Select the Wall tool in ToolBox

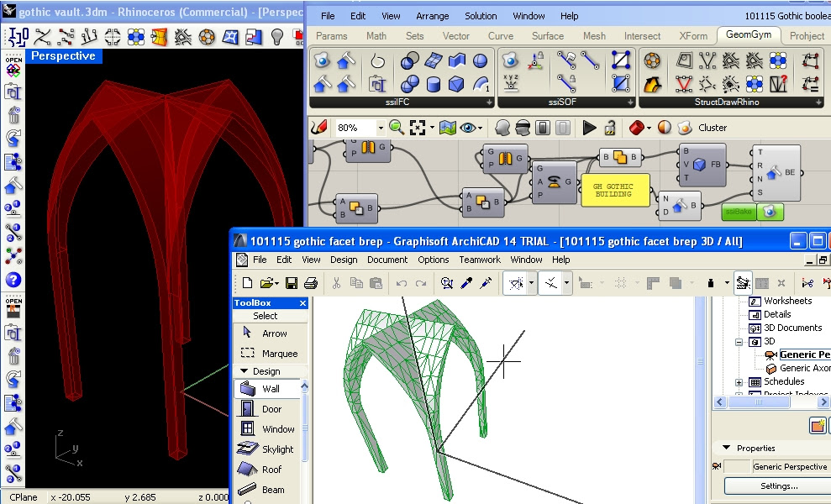(x=267, y=388)
